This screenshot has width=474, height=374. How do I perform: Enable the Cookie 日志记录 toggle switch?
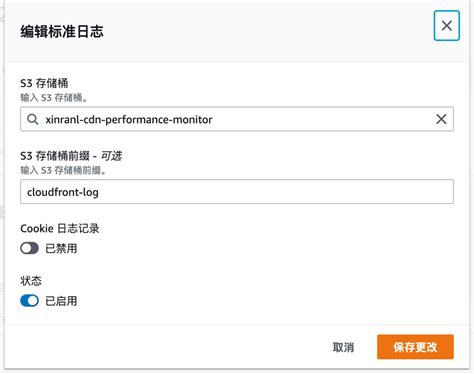[29, 248]
